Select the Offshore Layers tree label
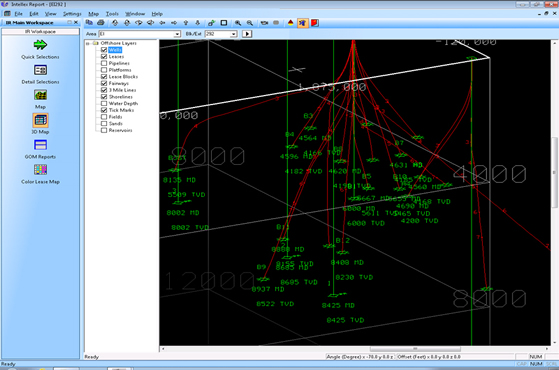 click(118, 43)
